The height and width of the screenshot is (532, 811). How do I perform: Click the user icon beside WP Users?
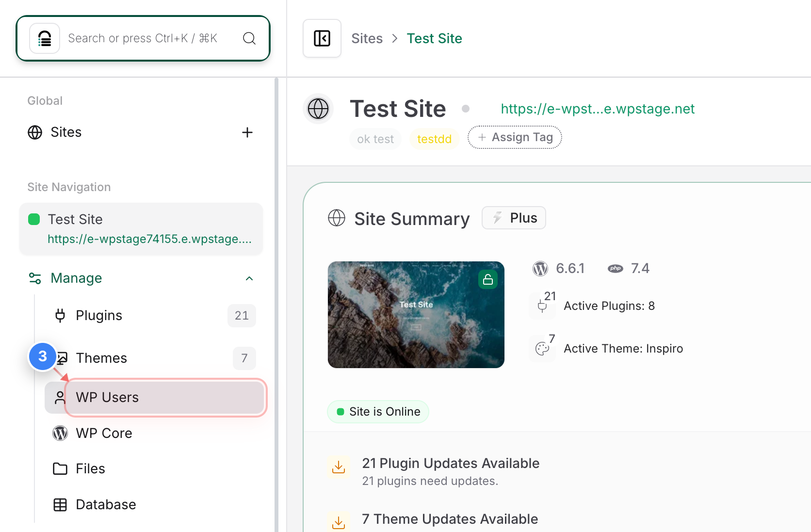click(x=60, y=398)
